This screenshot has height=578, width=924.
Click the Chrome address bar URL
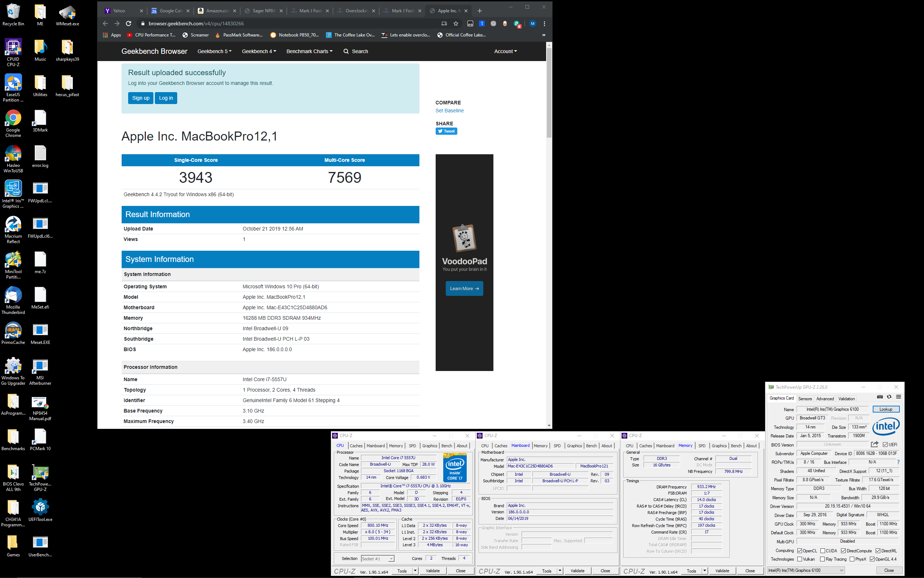(196, 23)
